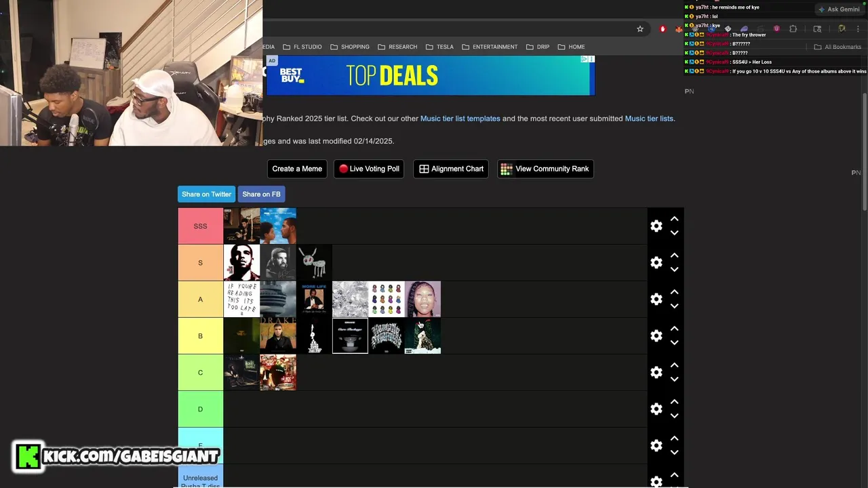Viewport: 868px width, 488px height.
Task: Click the Best Buy Top Deals banner
Action: [x=430, y=75]
